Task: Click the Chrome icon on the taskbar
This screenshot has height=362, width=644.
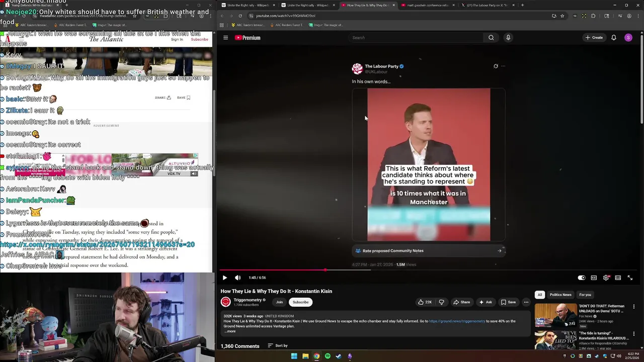Action: (x=316, y=356)
